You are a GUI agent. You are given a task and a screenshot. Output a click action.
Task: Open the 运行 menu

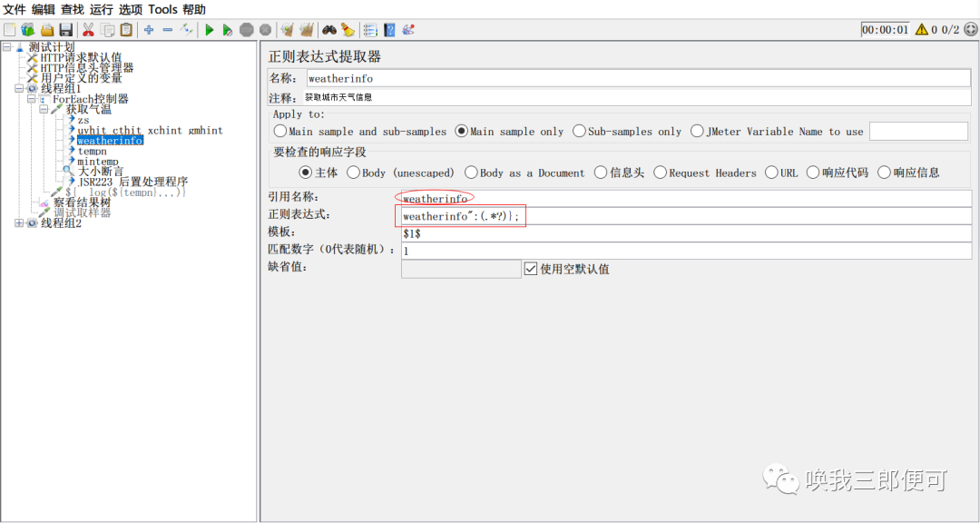pos(102,9)
